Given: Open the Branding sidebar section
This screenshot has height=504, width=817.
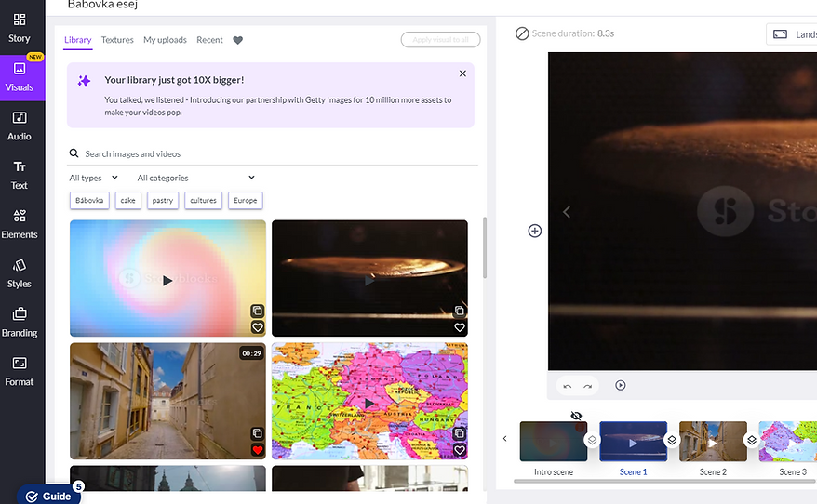Looking at the screenshot, I should coord(20,323).
